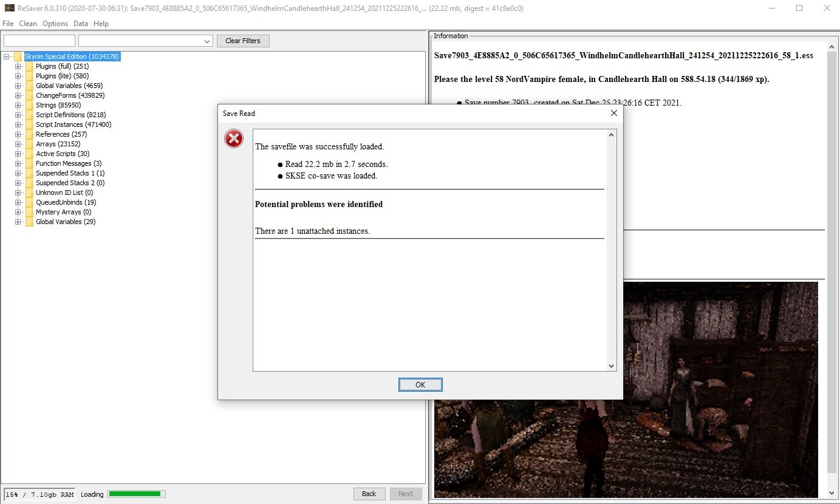Click folder icon beside References (257)
Image resolution: width=840 pixels, height=504 pixels.
(x=29, y=134)
